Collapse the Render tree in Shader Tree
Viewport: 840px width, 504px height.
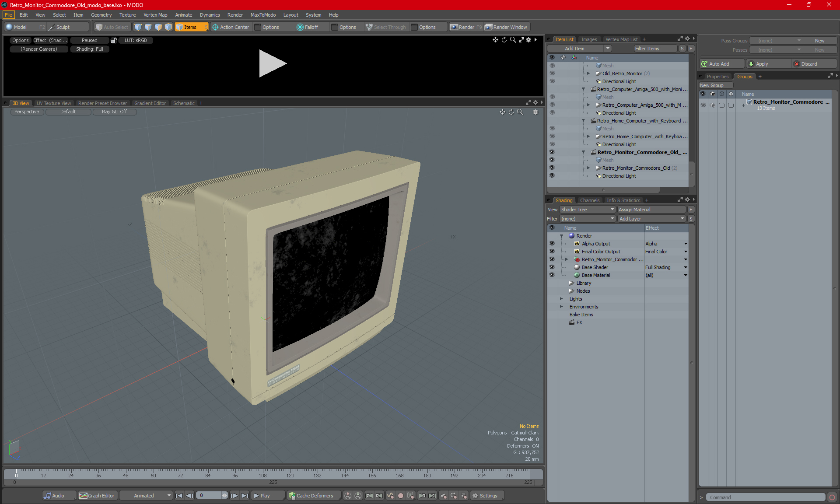pyautogui.click(x=562, y=236)
